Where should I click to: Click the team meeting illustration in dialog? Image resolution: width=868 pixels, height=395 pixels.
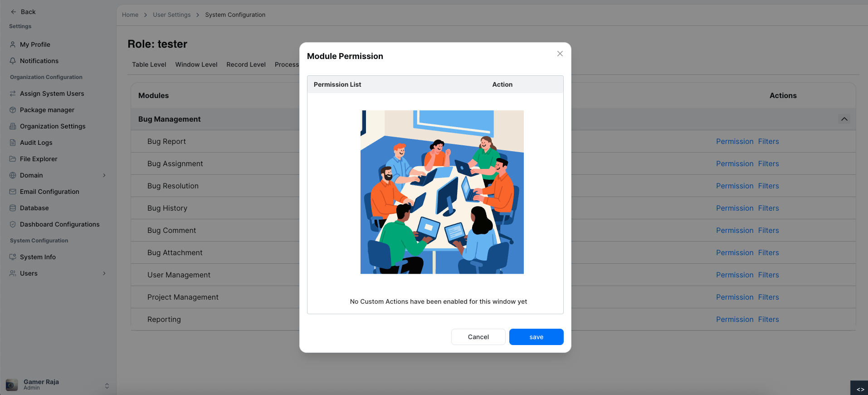tap(442, 192)
